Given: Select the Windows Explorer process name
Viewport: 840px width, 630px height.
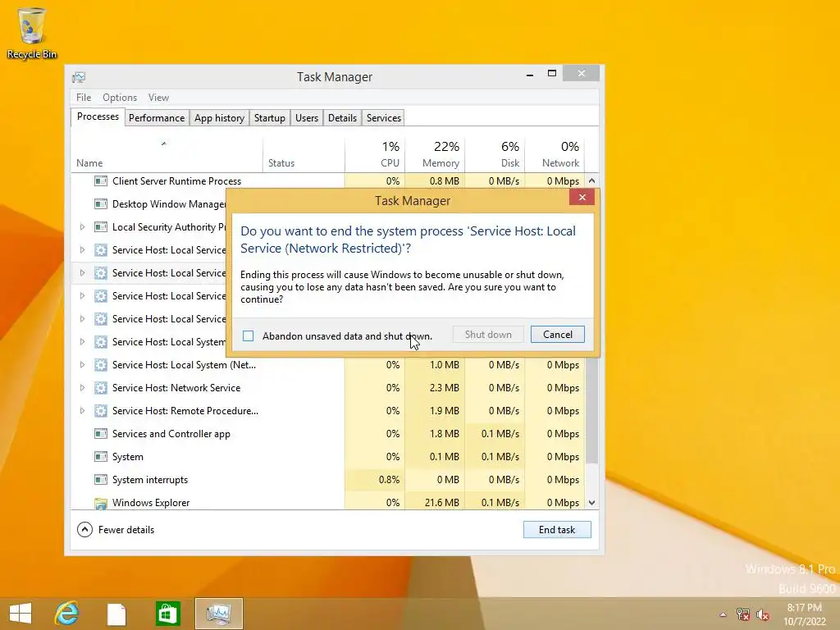Looking at the screenshot, I should 151,503.
